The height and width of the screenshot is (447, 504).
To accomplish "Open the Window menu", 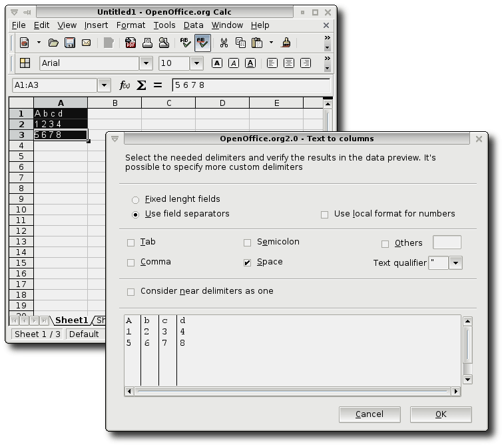I will pyautogui.click(x=227, y=25).
